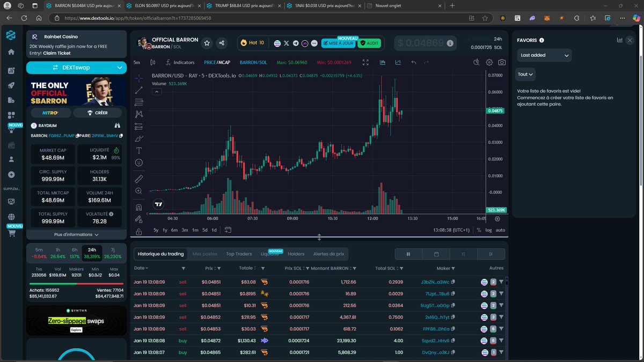Click the chart divider resize handle

319,237
